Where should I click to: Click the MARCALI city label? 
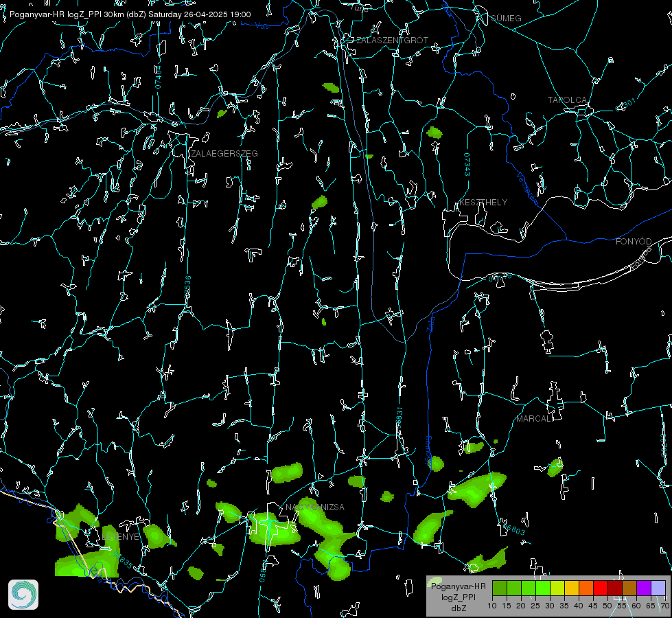[535, 419]
